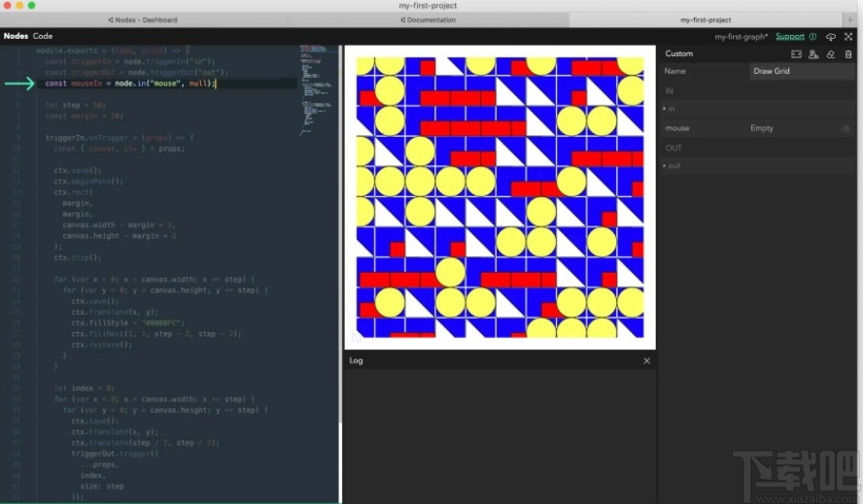Screen dimensions: 863x504
Task: Select the 'in' trigger port row
Action: click(x=758, y=109)
